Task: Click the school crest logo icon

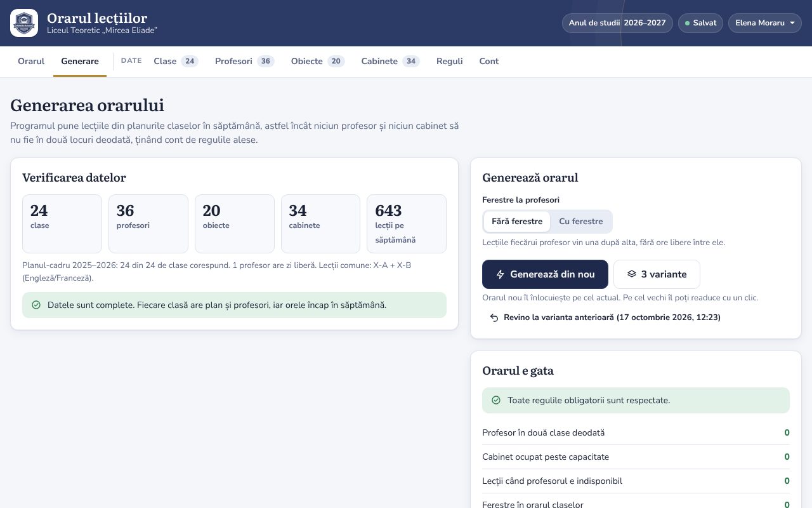Action: [24, 23]
